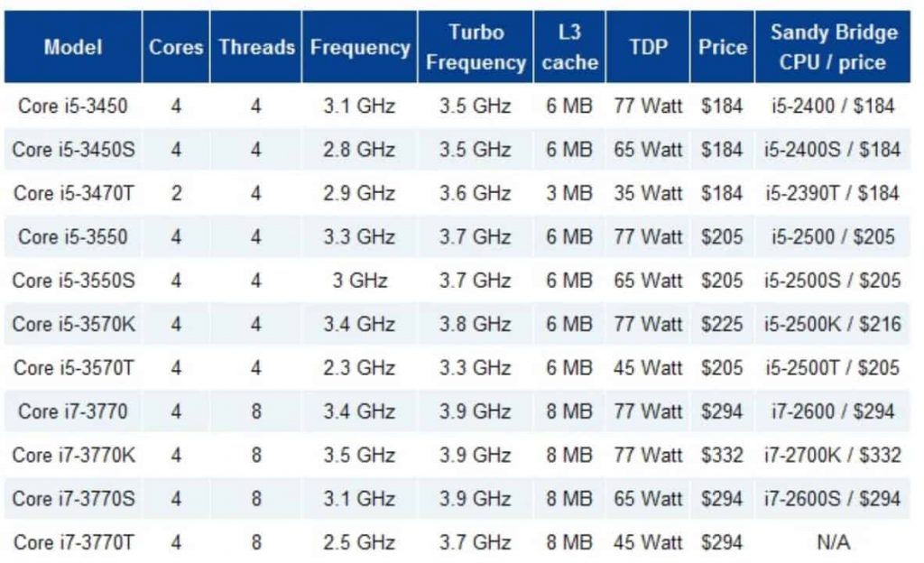The image size is (924, 563).
Task: Click the $225 price cell
Action: [722, 324]
